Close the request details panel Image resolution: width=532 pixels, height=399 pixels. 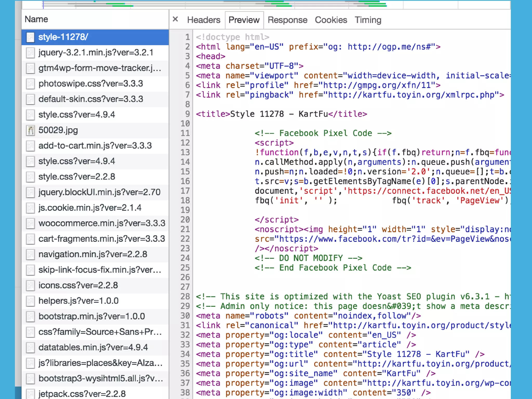coord(175,19)
